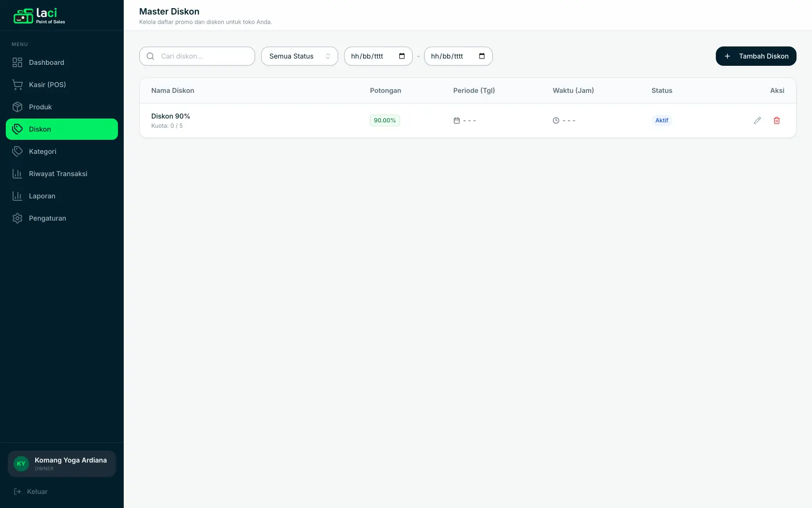Click the Kelola daftar promo subtitle text

[x=205, y=22]
